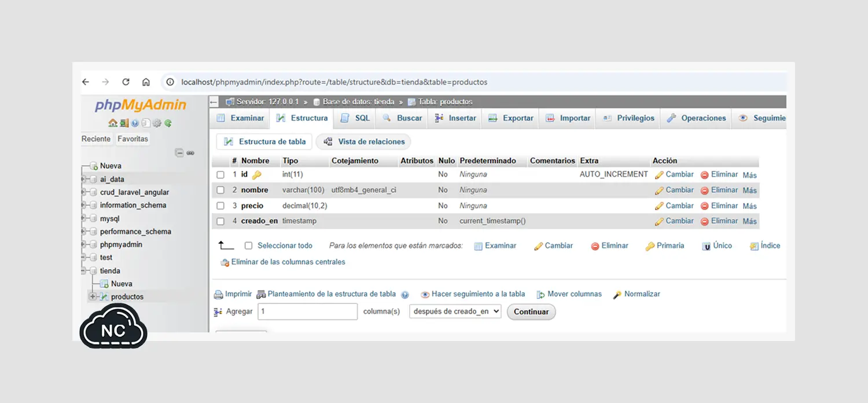This screenshot has height=403, width=868.
Task: Click the hide navigation panel arrow button
Action: click(214, 102)
